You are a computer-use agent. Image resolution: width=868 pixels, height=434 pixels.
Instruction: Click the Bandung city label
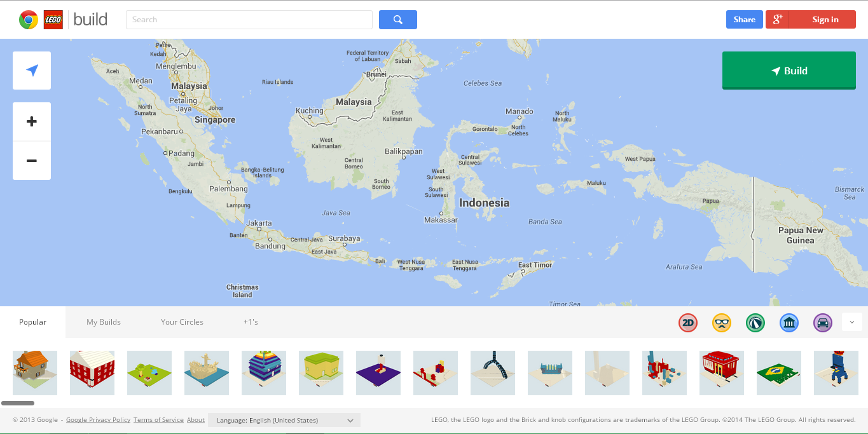(x=270, y=246)
